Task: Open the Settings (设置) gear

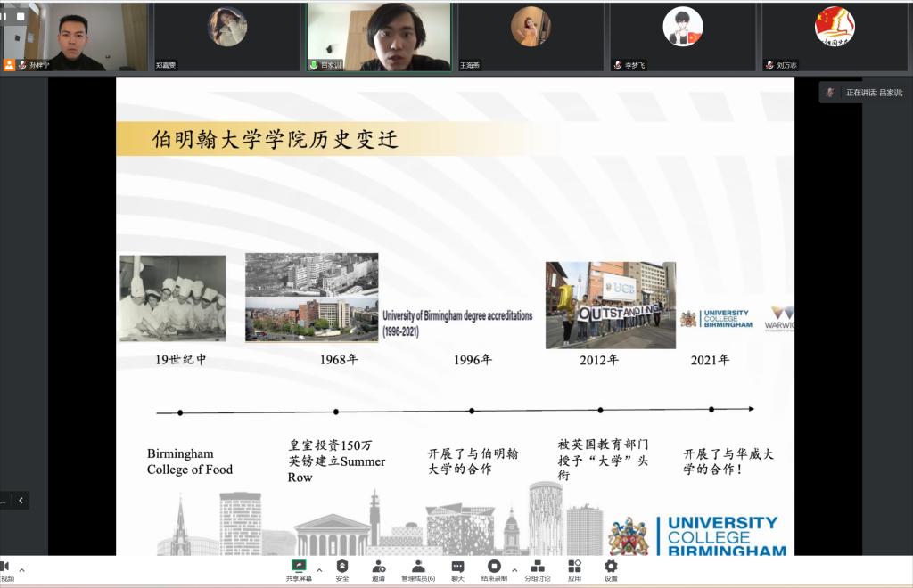Action: point(611,567)
